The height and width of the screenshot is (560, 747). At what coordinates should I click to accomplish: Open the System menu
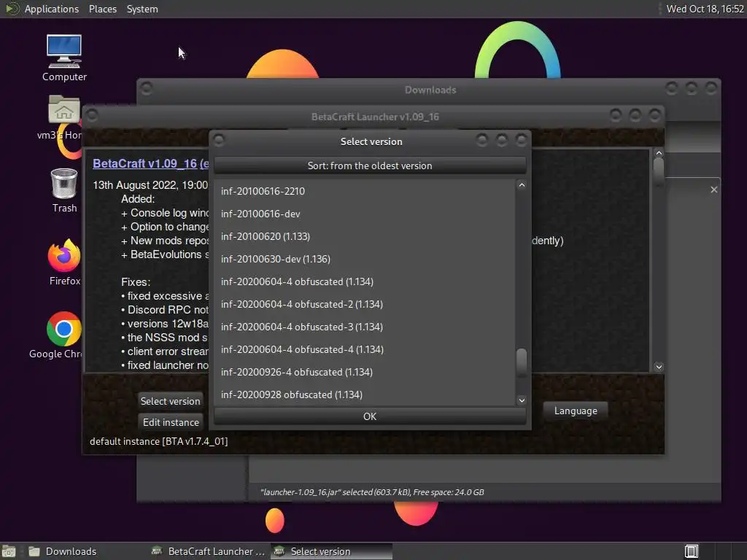[142, 9]
